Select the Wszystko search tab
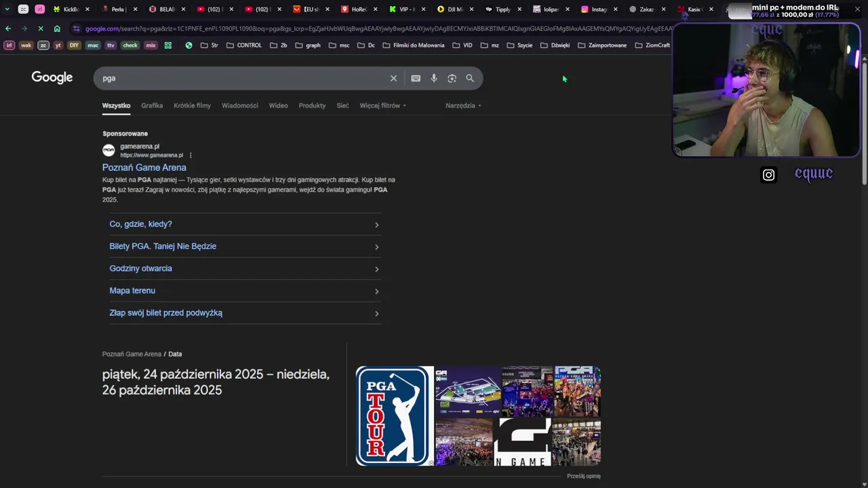Screen dimensions: 868x488 click(x=116, y=106)
